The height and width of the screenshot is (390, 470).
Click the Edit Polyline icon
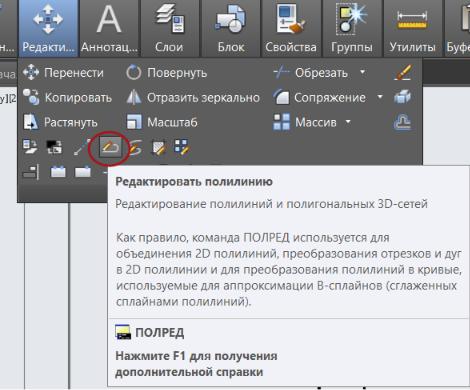tap(110, 147)
